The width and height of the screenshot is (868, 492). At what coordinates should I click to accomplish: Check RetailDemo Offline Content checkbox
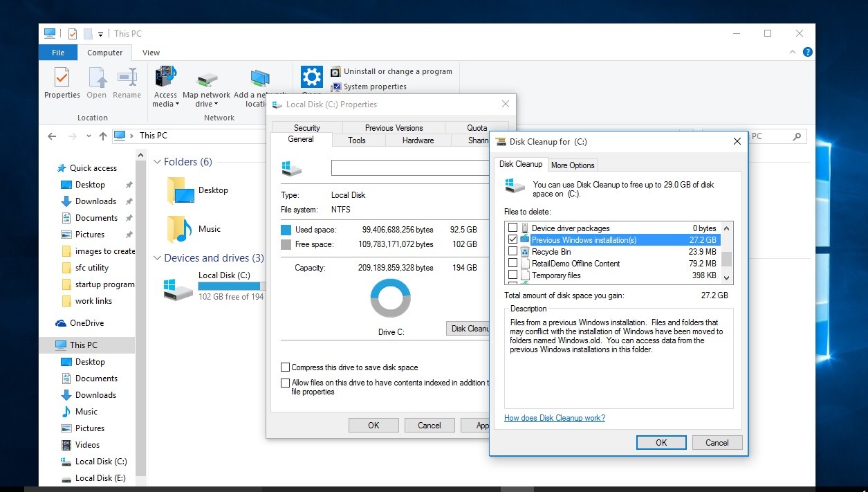pyautogui.click(x=513, y=263)
